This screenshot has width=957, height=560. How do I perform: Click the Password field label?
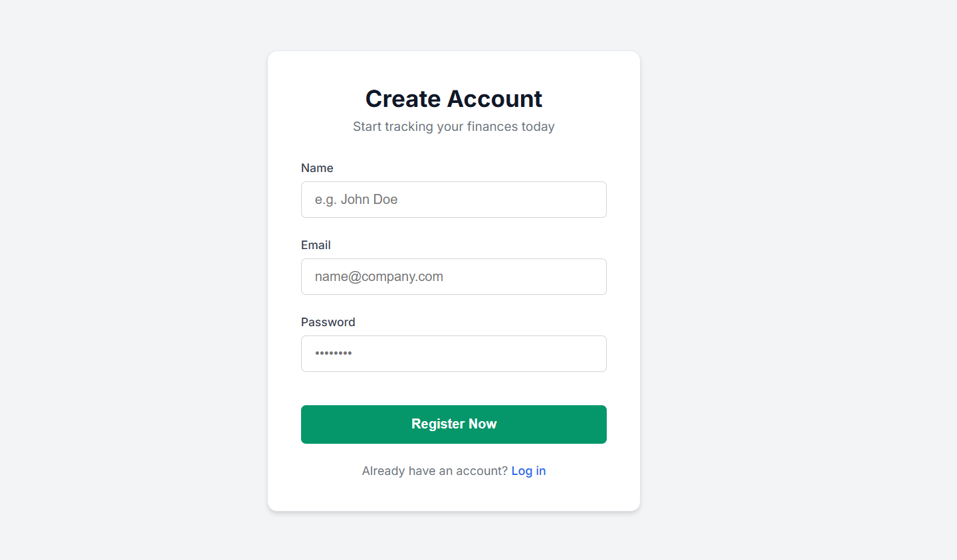328,322
